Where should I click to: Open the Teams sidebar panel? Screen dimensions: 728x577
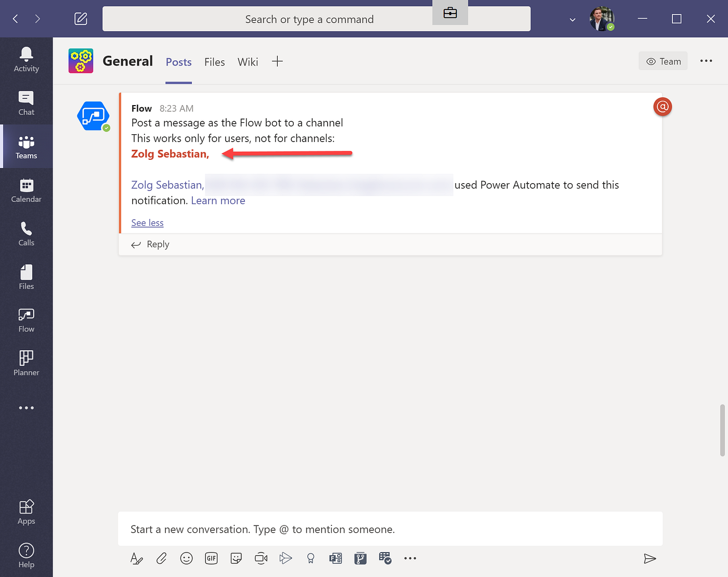pyautogui.click(x=26, y=146)
